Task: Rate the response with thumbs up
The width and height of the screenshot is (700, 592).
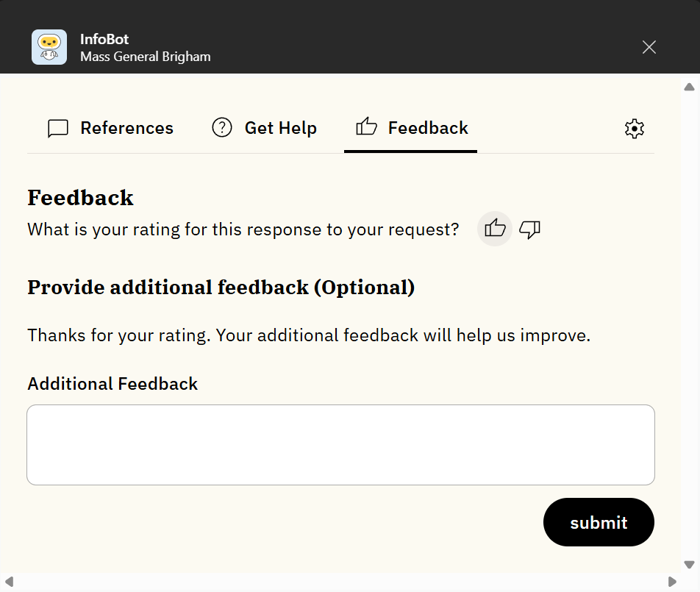Action: pyautogui.click(x=495, y=229)
